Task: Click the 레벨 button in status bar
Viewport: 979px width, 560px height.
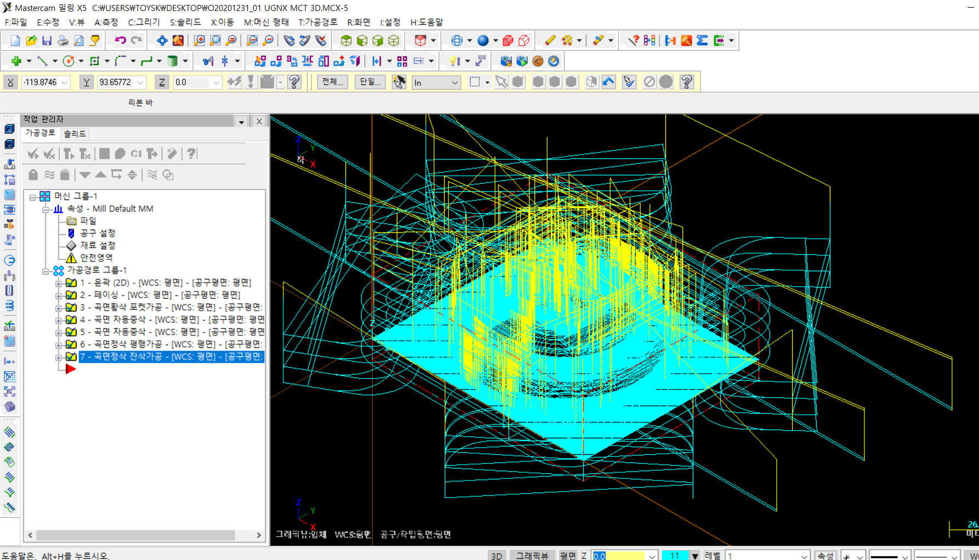Action: pyautogui.click(x=712, y=555)
